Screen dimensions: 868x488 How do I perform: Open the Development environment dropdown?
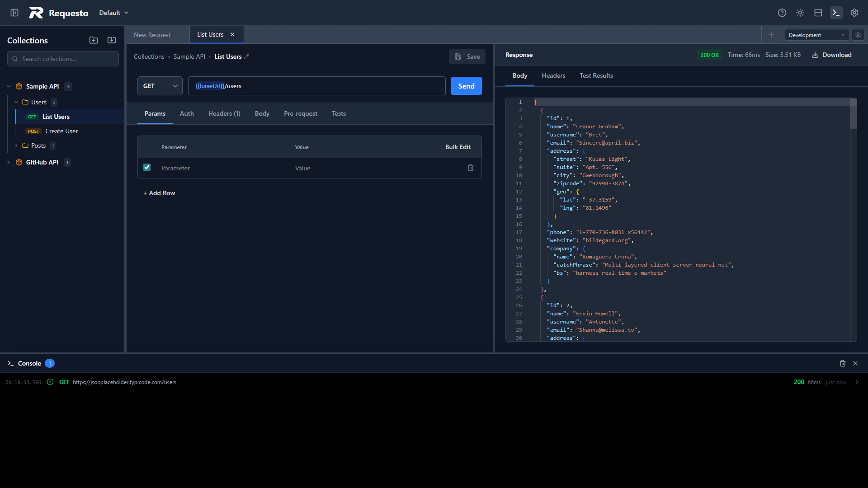[x=817, y=35]
